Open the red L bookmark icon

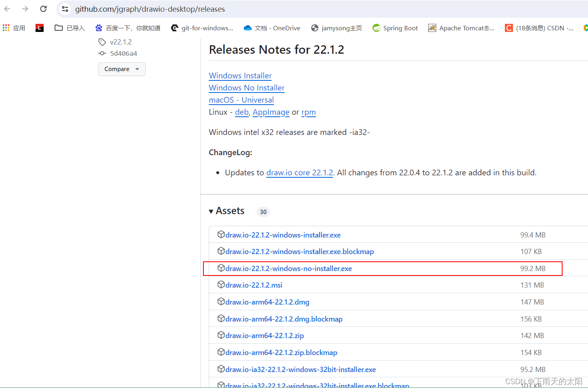40,28
